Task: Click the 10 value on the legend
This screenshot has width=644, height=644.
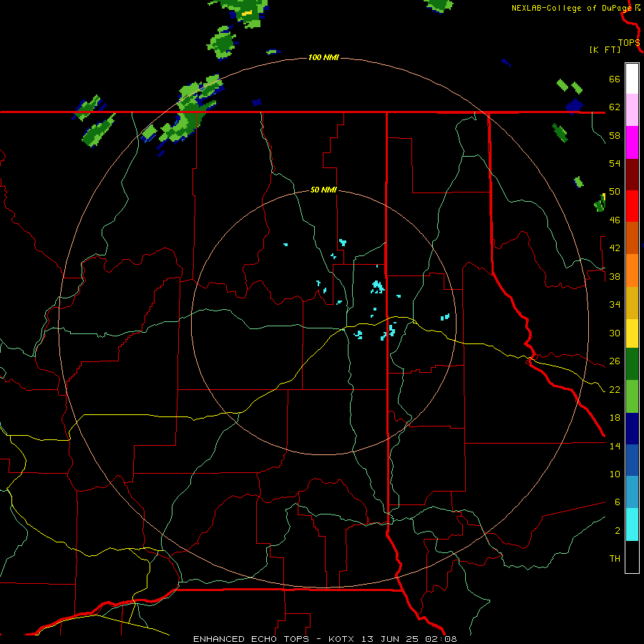Action: [x=615, y=474]
